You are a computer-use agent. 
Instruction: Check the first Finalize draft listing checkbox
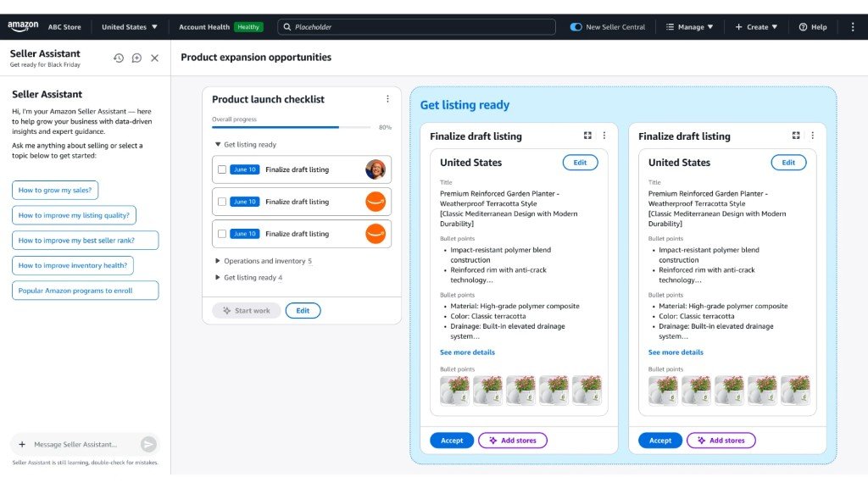222,169
